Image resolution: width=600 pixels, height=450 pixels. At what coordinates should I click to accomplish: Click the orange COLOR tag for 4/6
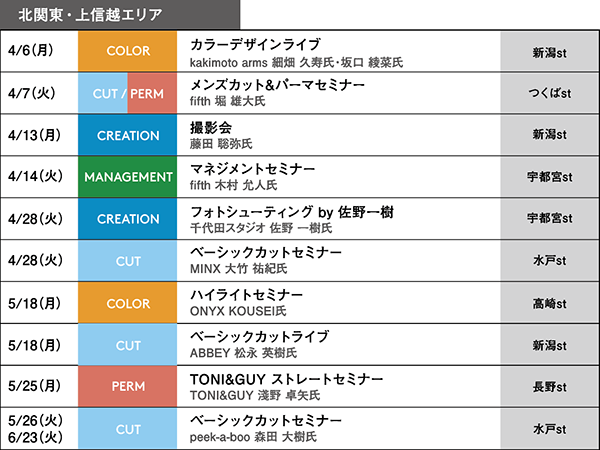[127, 51]
